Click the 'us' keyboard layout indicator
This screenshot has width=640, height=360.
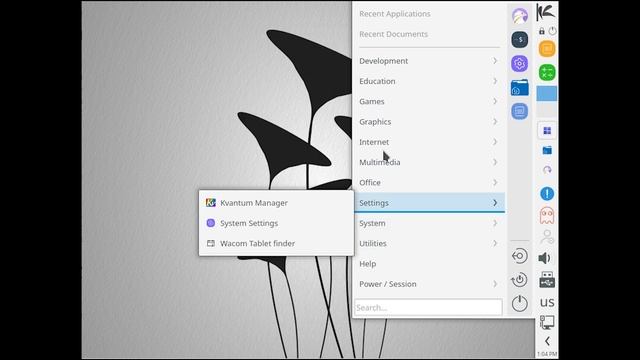[547, 302]
